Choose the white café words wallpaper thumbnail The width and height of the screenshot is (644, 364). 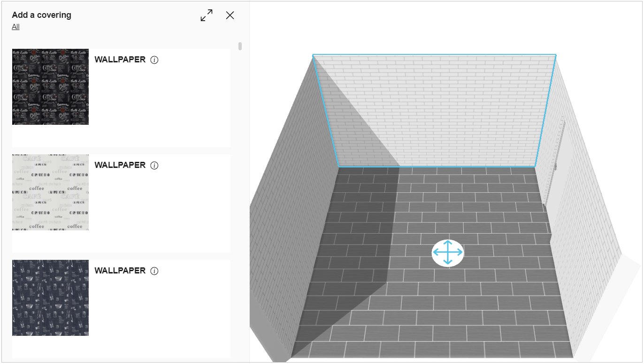click(50, 191)
